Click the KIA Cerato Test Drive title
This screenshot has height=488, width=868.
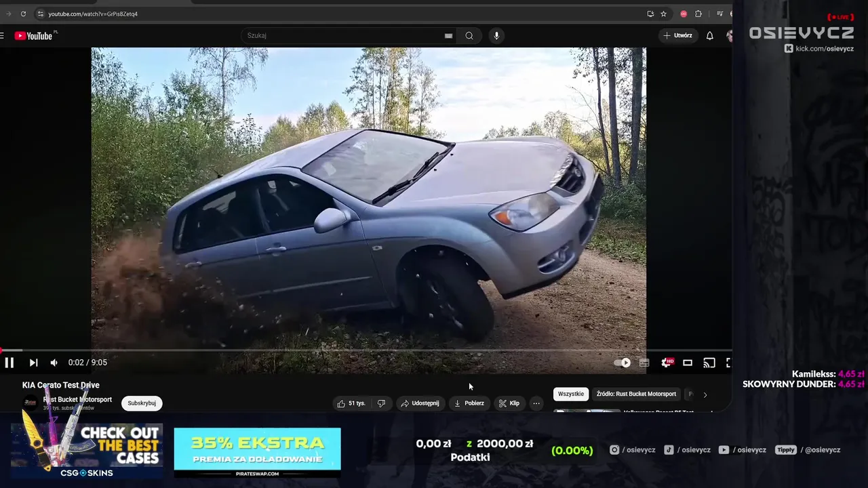point(61,385)
